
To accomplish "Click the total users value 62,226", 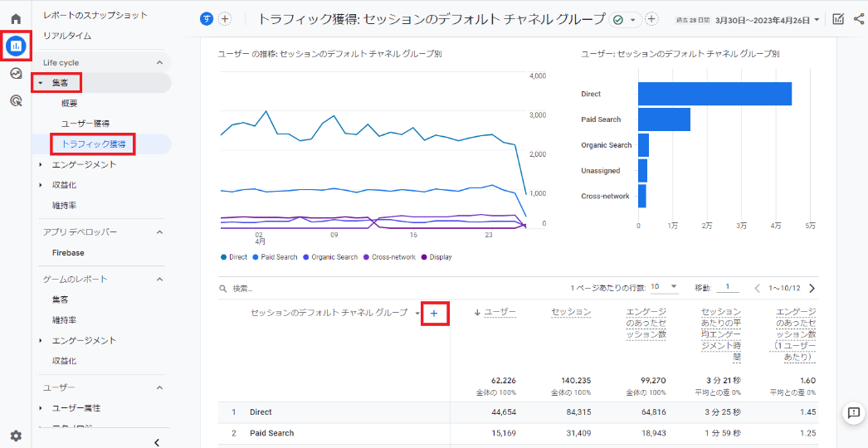I will pos(504,381).
